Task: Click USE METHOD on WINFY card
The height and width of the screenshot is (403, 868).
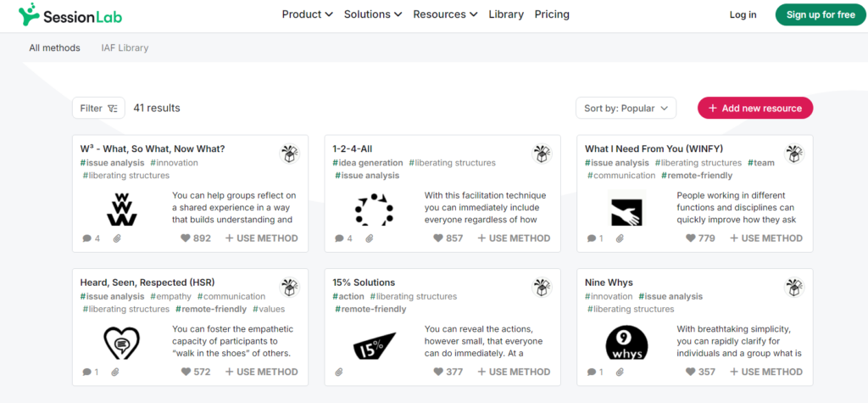Action: tap(766, 238)
